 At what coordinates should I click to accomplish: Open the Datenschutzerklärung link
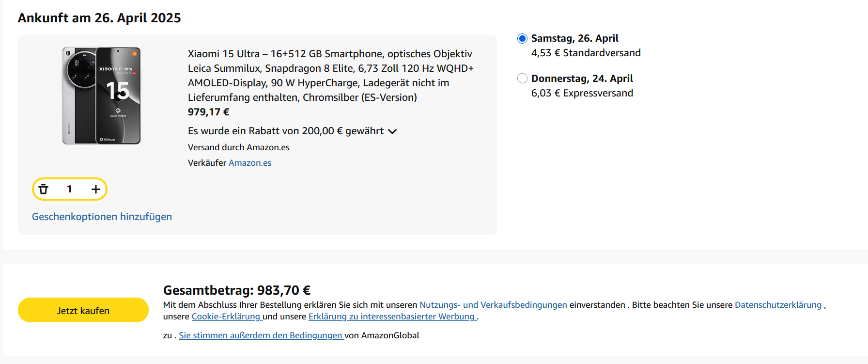(x=778, y=305)
